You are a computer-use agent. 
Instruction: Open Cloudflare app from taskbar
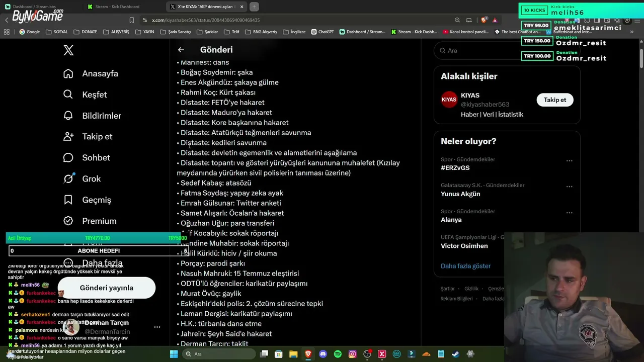(426, 354)
